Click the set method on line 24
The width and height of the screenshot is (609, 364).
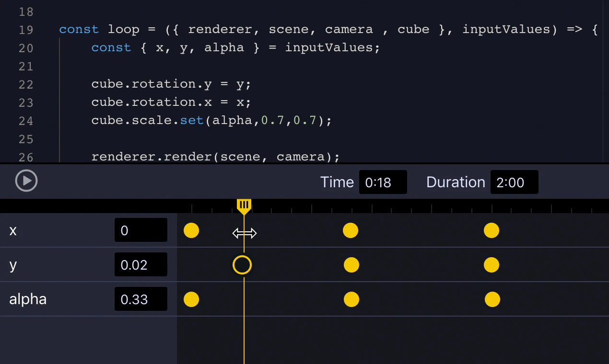coord(191,120)
